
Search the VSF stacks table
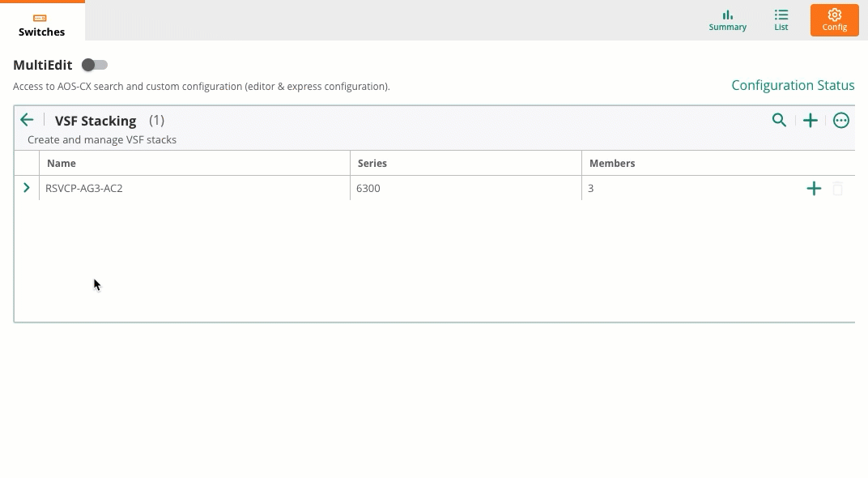[x=779, y=120]
